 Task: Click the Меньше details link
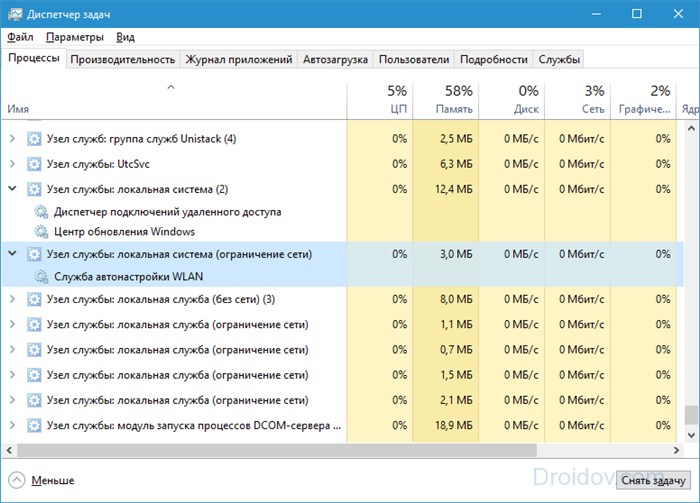(53, 481)
